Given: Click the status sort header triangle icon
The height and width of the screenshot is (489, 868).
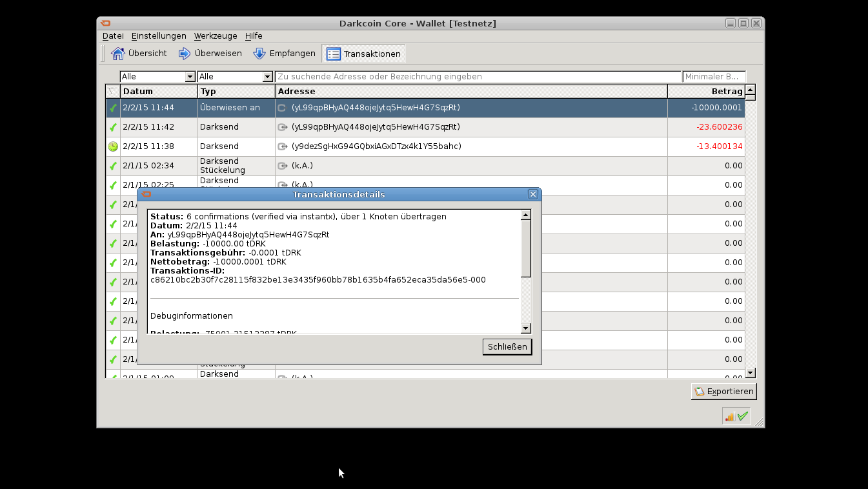Looking at the screenshot, I should pyautogui.click(x=113, y=92).
